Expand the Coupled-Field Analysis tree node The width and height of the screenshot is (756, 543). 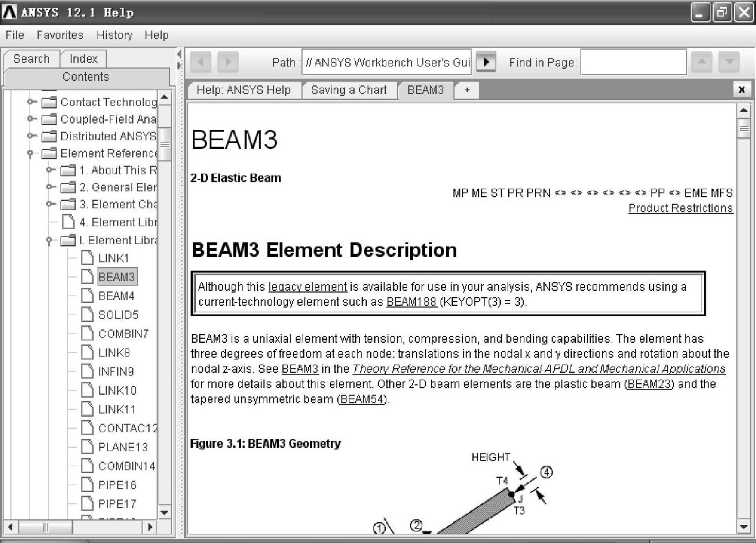tap(31, 119)
